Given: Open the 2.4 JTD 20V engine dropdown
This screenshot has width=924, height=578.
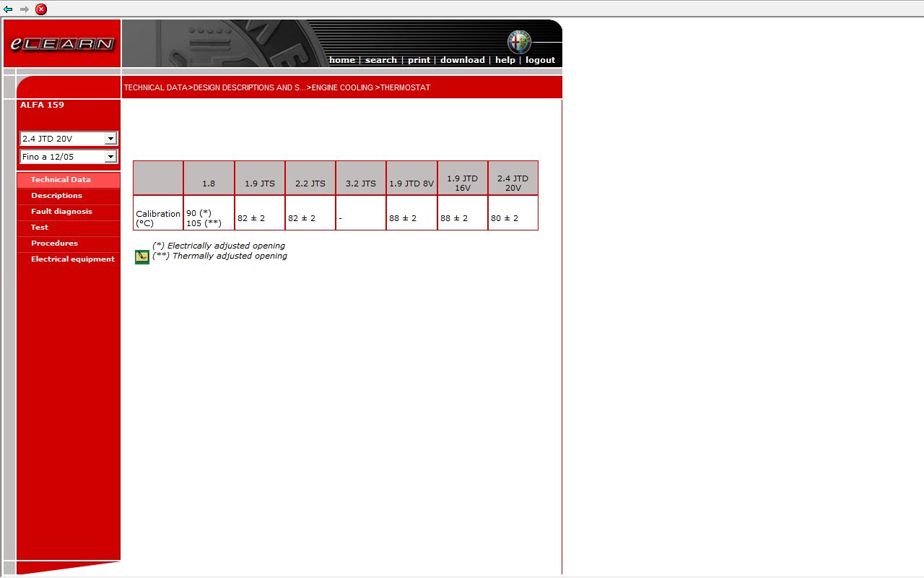Looking at the screenshot, I should (69, 139).
